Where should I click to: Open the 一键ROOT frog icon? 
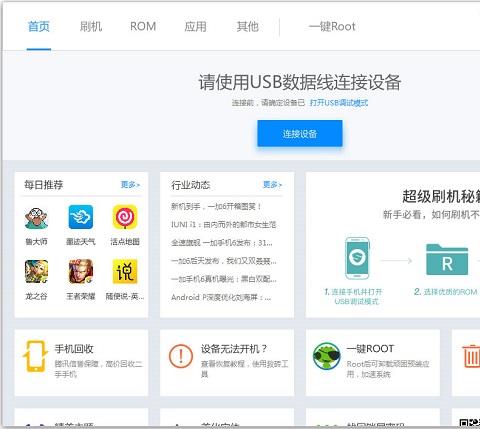tap(326, 356)
